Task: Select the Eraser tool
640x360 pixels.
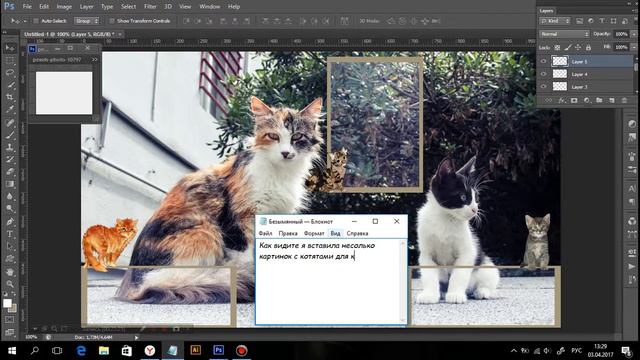Action: pyautogui.click(x=10, y=172)
